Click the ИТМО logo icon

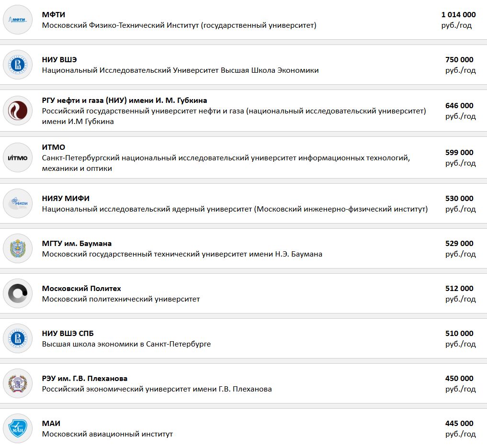(x=18, y=157)
